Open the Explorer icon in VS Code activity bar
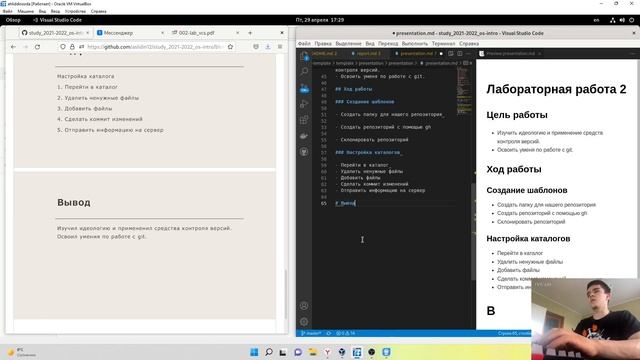This screenshot has width=640, height=360. pos(304,56)
